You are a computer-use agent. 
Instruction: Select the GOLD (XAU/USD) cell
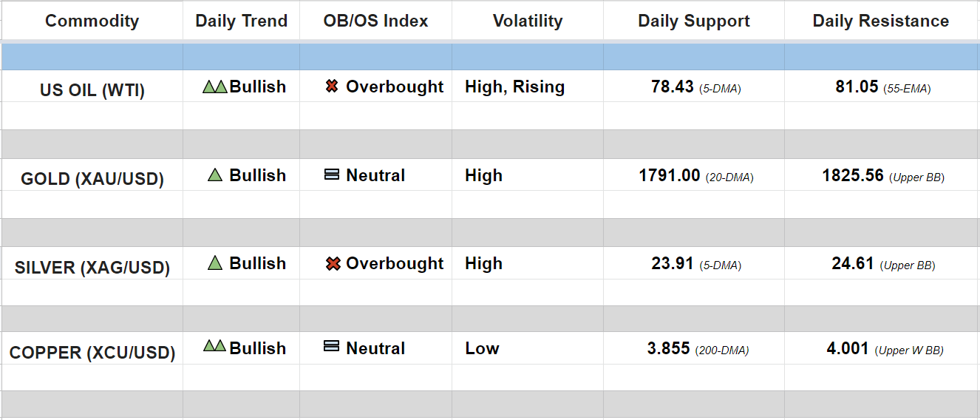92,179
